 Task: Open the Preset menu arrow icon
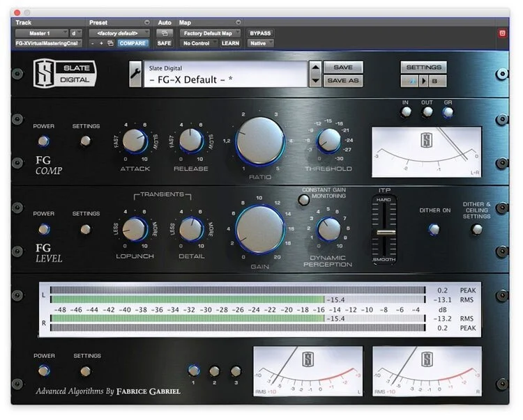click(x=146, y=22)
